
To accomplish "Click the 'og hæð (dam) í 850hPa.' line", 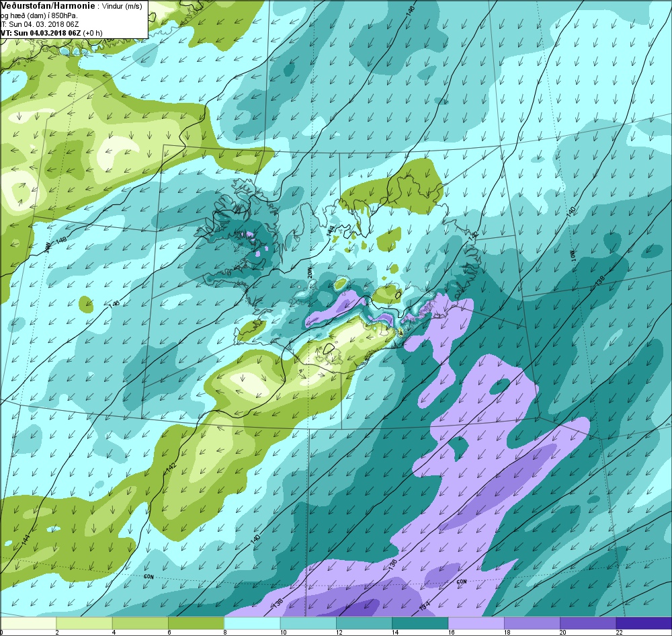I will point(40,16).
